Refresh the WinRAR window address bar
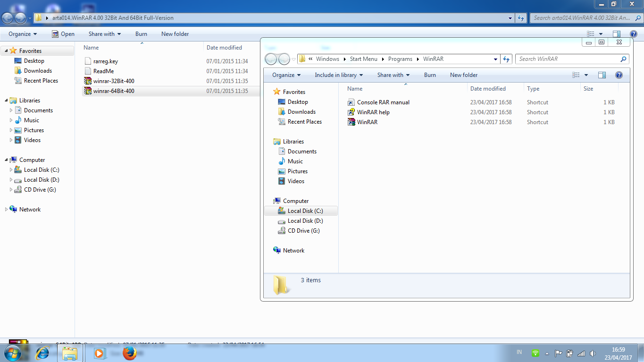Viewport: 644px width, 362px height. (x=506, y=59)
